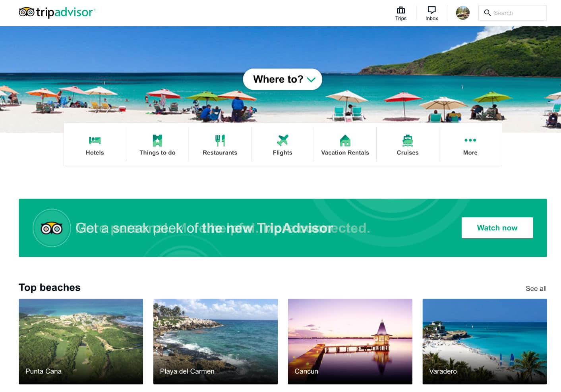
Task: Click the Watch now button
Action: tap(497, 228)
